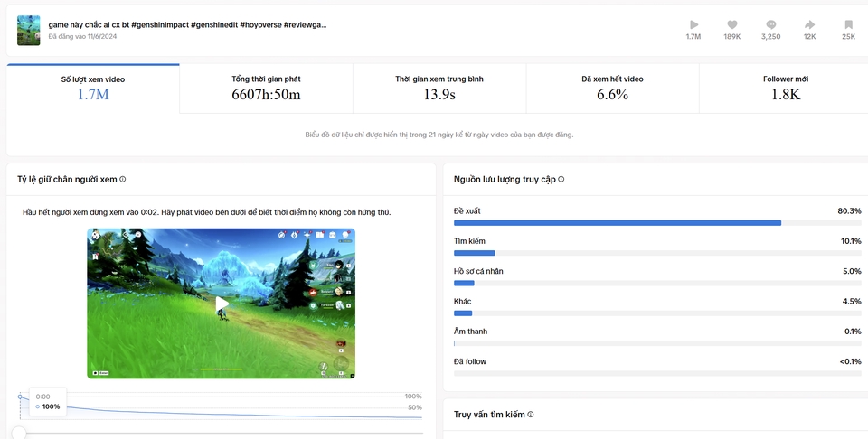
Task: Show info for Tỷ lệ giữ chân người xem
Action: [x=123, y=179]
